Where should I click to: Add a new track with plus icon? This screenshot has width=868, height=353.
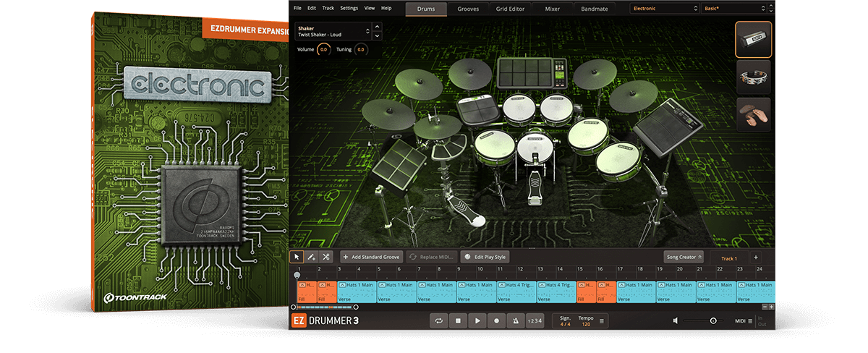pos(756,257)
